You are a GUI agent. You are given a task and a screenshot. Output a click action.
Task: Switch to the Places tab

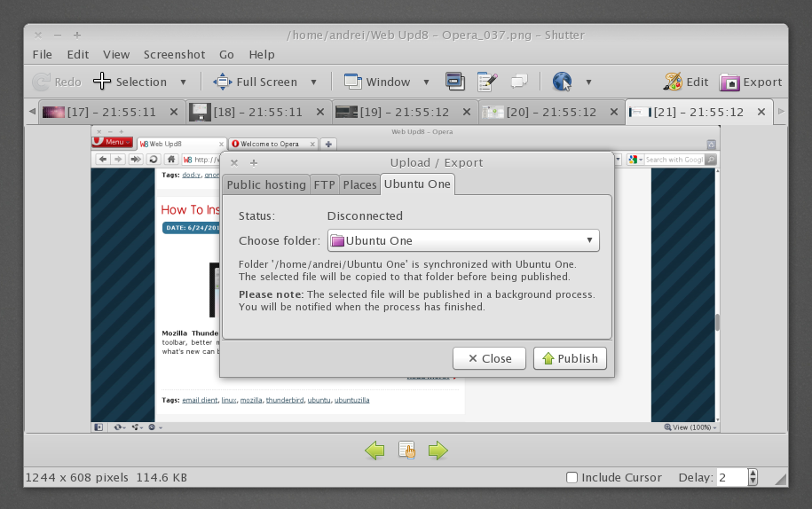[x=359, y=184]
